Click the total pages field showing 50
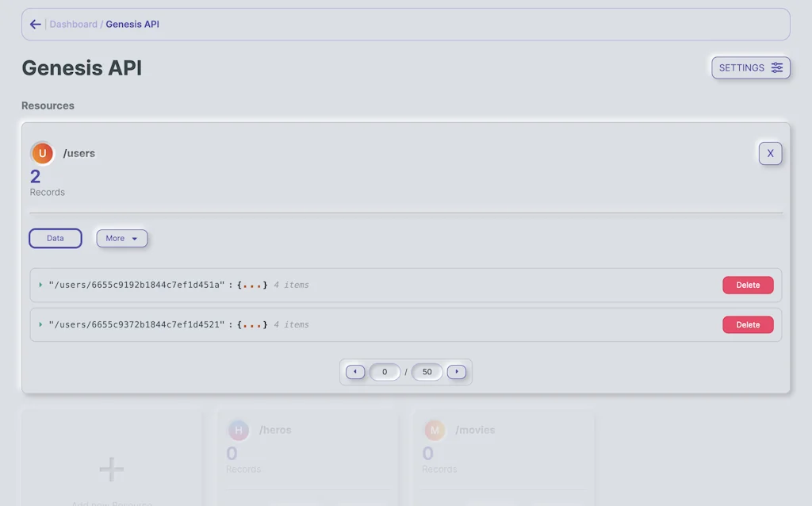The width and height of the screenshot is (812, 506). click(x=427, y=371)
